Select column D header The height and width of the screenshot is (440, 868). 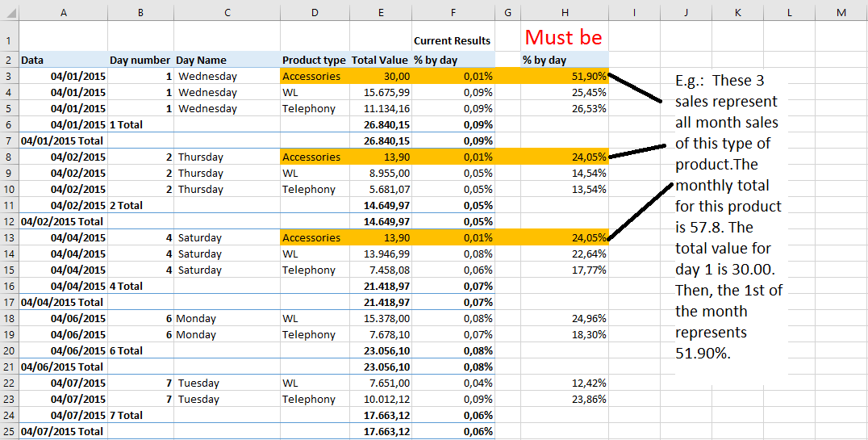315,13
